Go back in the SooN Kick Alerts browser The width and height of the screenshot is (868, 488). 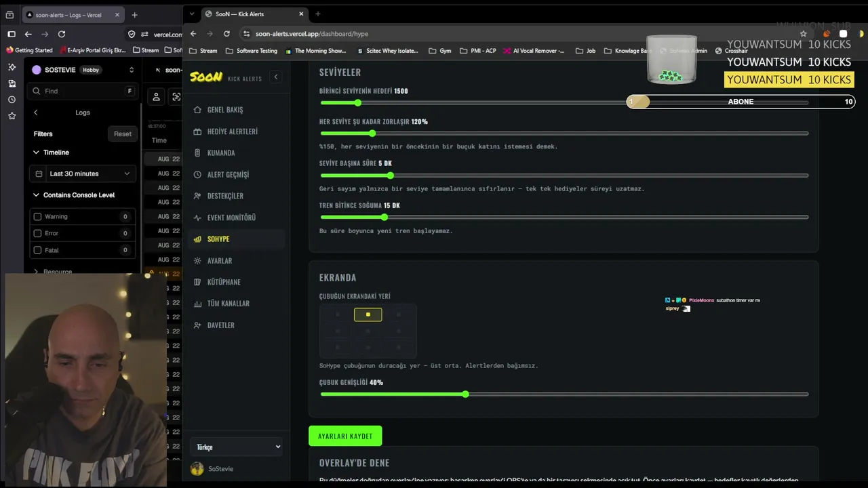(x=193, y=34)
